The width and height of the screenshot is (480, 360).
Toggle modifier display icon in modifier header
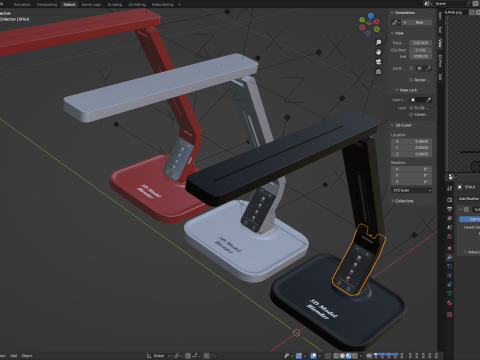click(x=466, y=209)
